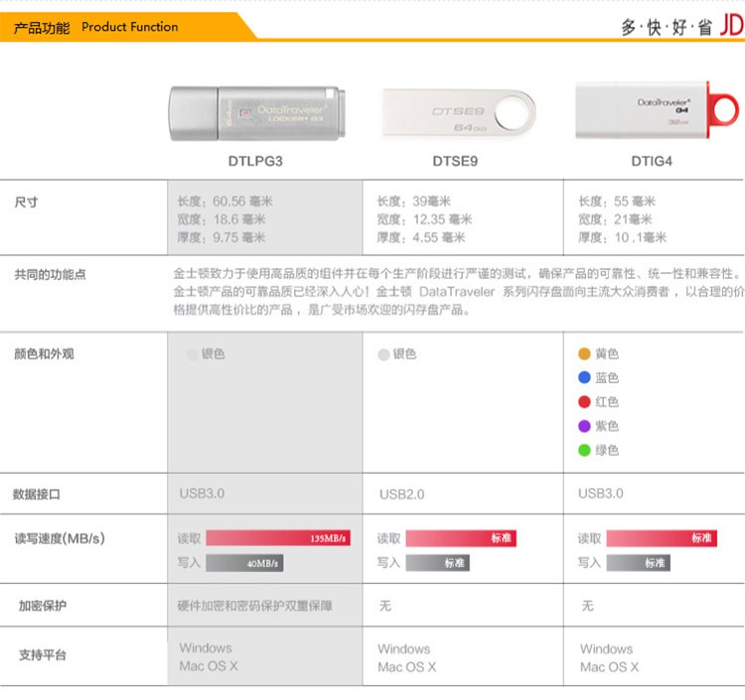Click the DTIG4 USB drive image
745x700 pixels.
coord(658,110)
